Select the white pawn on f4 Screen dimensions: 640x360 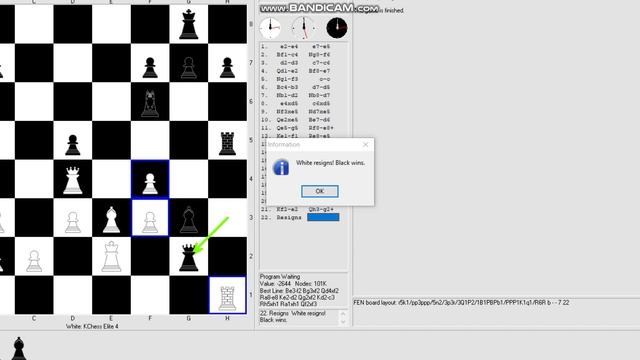pos(150,183)
